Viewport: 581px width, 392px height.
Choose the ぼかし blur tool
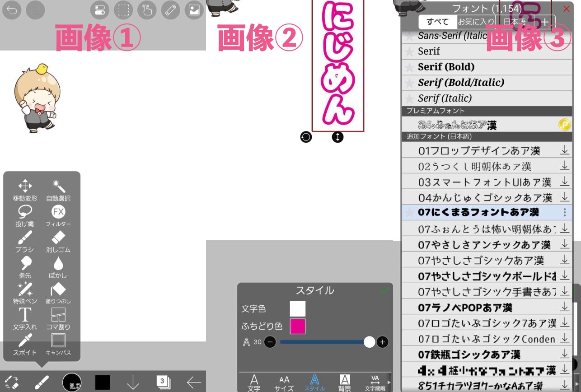pos(58,267)
